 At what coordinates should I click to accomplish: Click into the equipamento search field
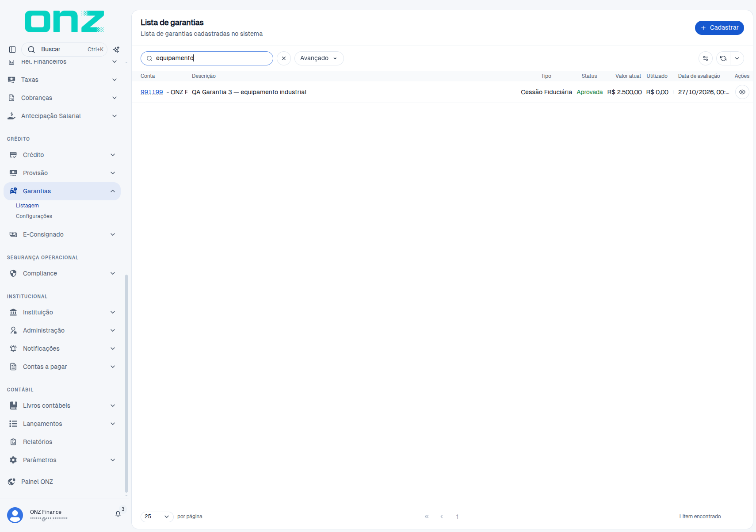[207, 58]
